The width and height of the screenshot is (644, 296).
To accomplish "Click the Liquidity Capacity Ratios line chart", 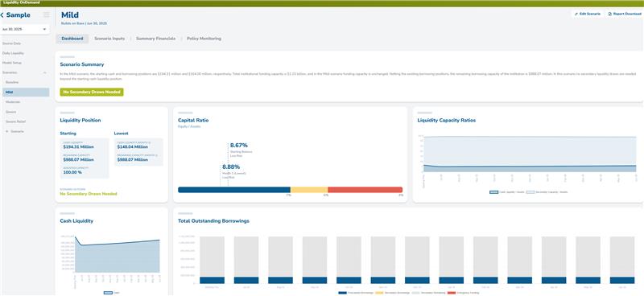I will (530, 154).
